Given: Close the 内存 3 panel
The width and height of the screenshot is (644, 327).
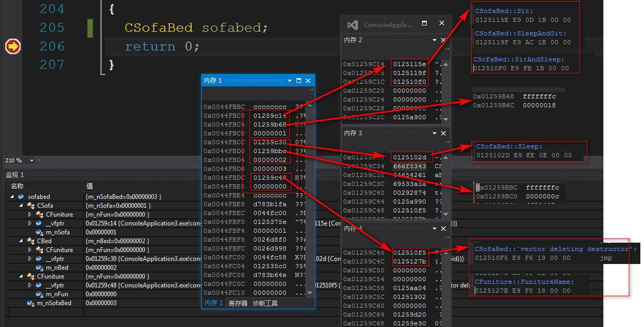Looking at the screenshot, I should [x=443, y=133].
